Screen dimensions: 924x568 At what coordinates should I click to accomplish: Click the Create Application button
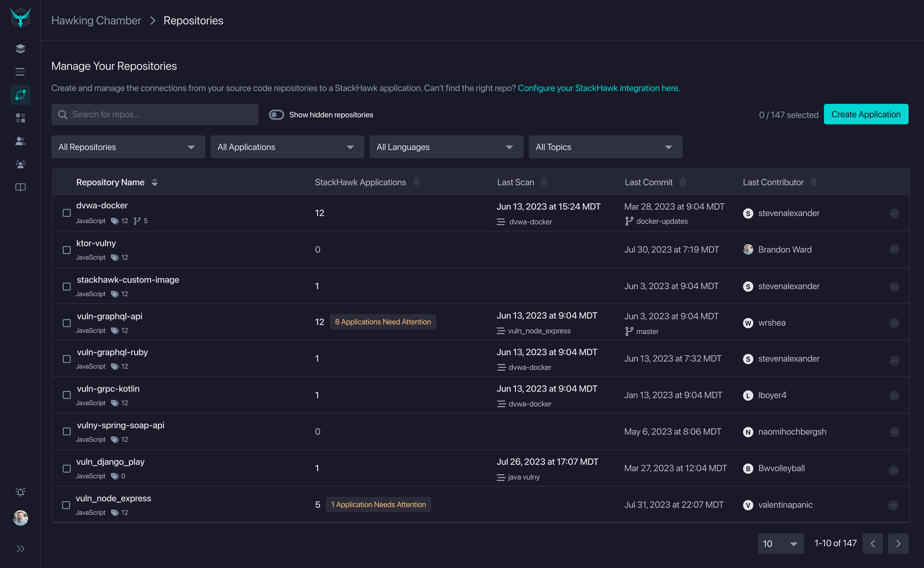pyautogui.click(x=866, y=114)
